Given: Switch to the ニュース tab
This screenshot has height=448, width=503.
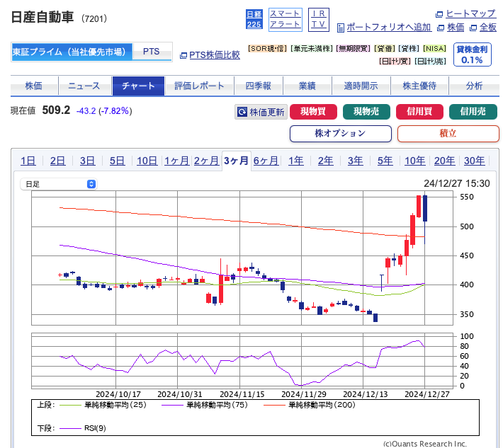Looking at the screenshot, I should [x=85, y=86].
